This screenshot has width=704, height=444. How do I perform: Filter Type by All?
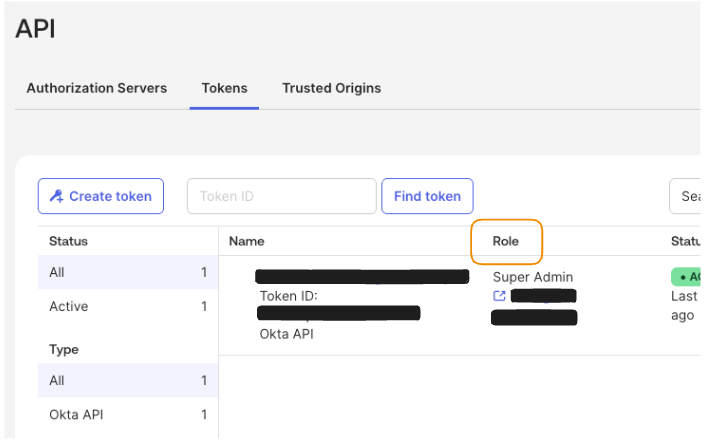128,380
